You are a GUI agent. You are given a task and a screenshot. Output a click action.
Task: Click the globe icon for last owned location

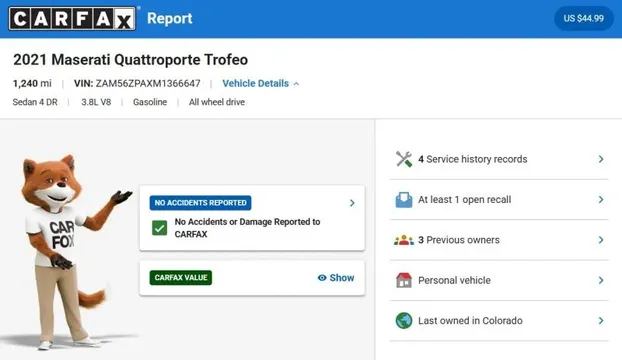404,320
